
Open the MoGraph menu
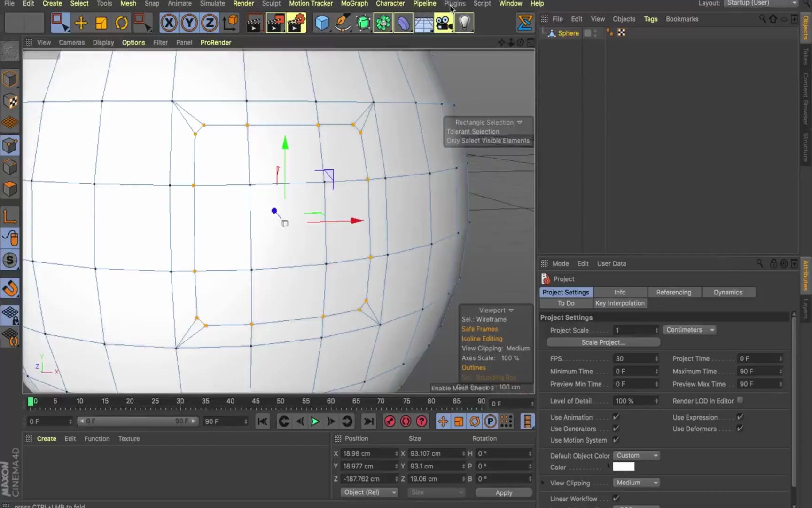(x=354, y=4)
